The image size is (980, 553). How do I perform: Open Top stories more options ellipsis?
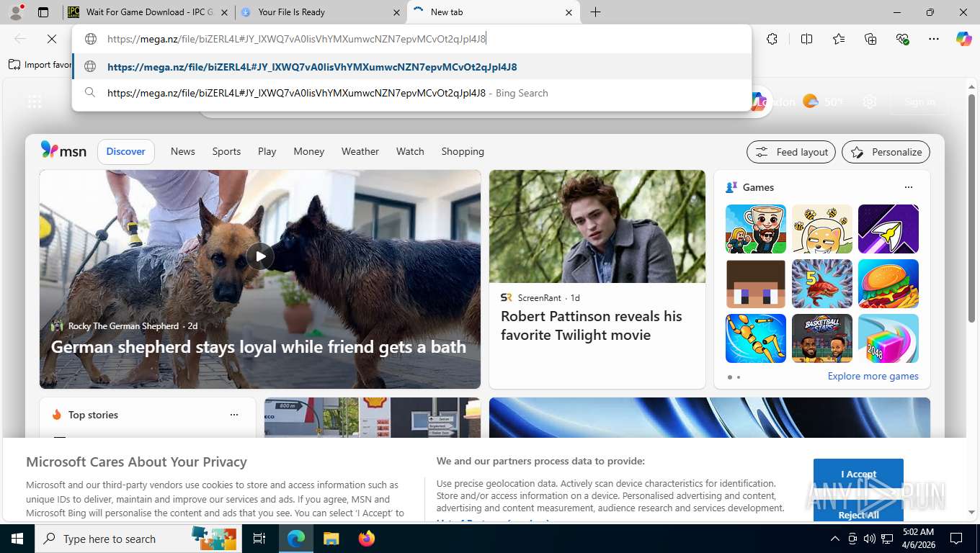point(233,415)
